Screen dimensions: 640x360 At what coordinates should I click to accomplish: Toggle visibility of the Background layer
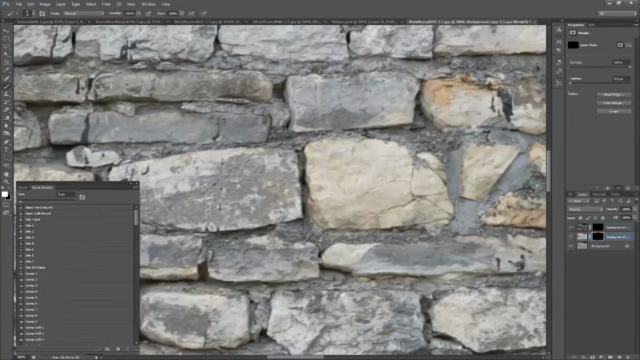pyautogui.click(x=571, y=246)
